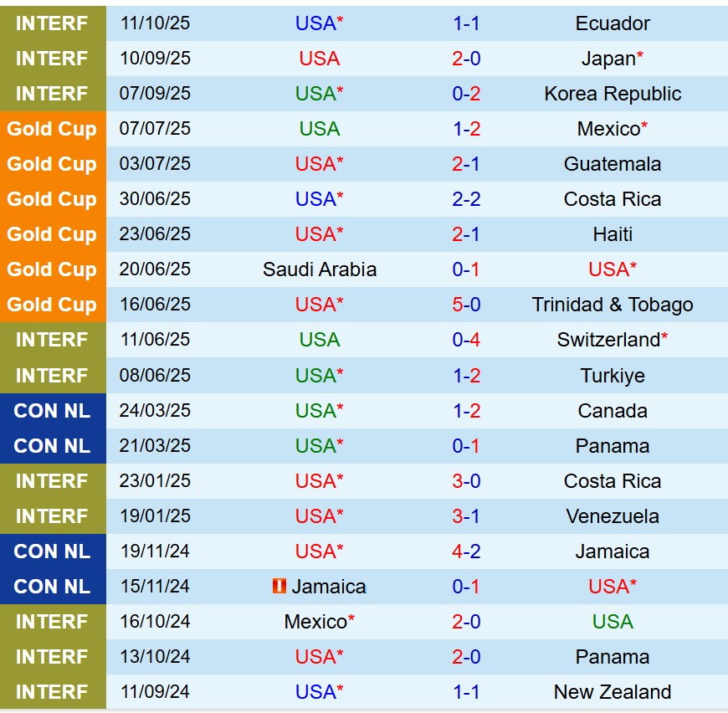Click Trinidad & Tobago team link
Screen dimensions: 728x713
click(613, 305)
